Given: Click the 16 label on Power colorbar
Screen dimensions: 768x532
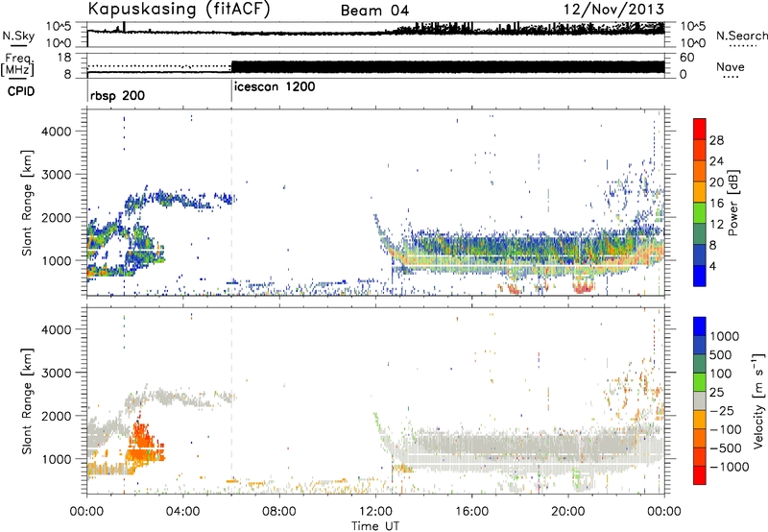Looking at the screenshot, I should pos(716,204).
